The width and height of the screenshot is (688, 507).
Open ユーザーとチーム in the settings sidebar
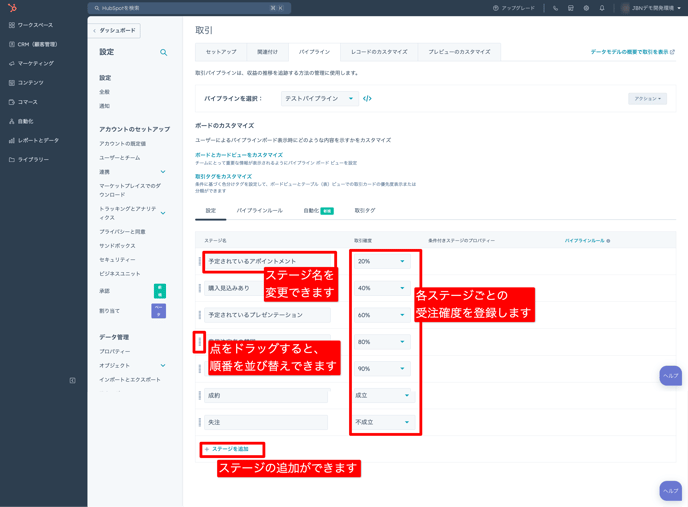pos(119,158)
